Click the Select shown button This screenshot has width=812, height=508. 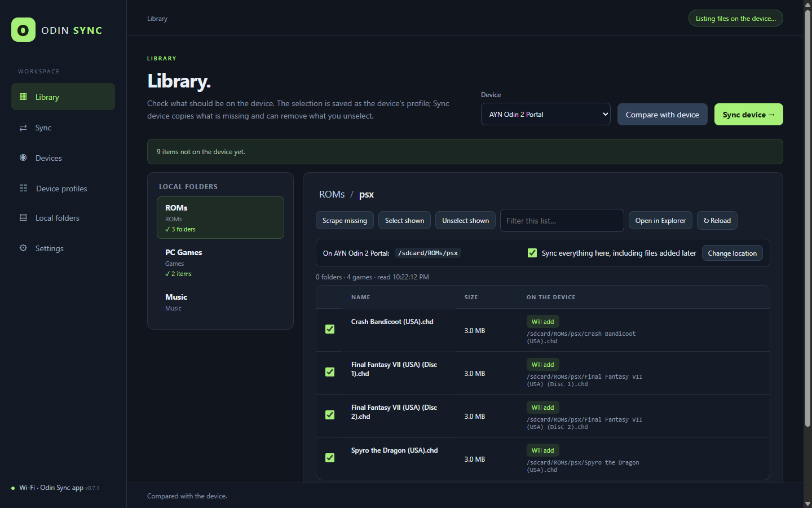point(404,221)
